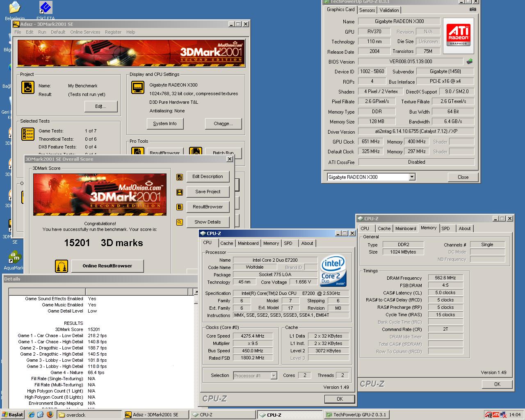Click the Project section icon in 3DMark
Viewport: 525px width, 420px height.
click(x=28, y=87)
